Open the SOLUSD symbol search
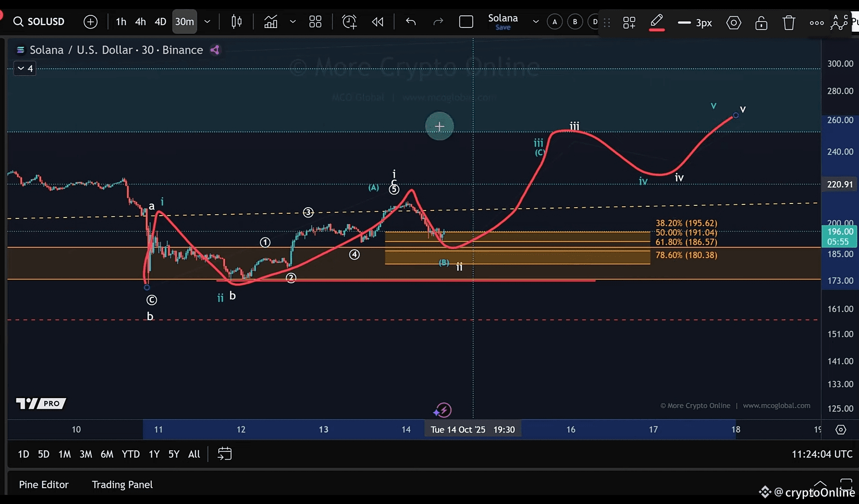This screenshot has height=504, width=859. point(39,21)
